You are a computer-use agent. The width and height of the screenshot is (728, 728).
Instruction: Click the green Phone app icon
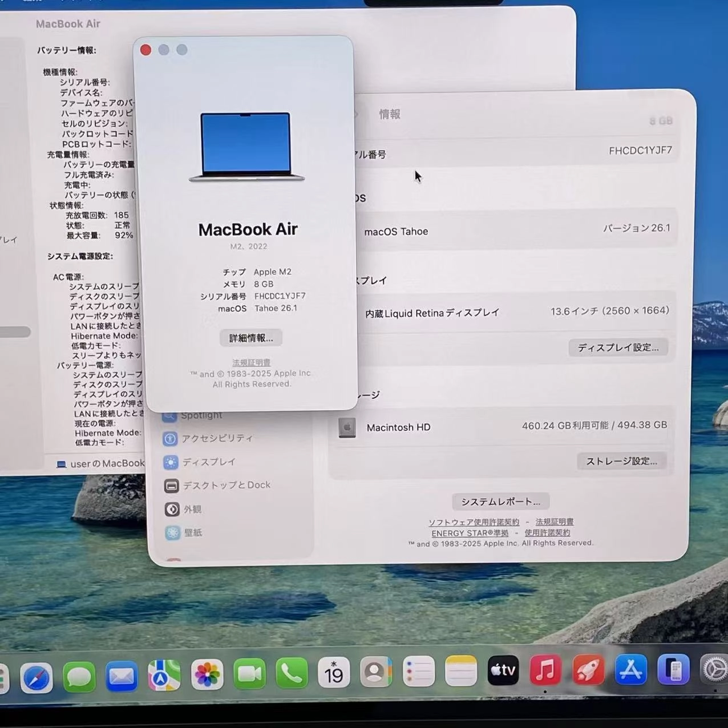(292, 673)
